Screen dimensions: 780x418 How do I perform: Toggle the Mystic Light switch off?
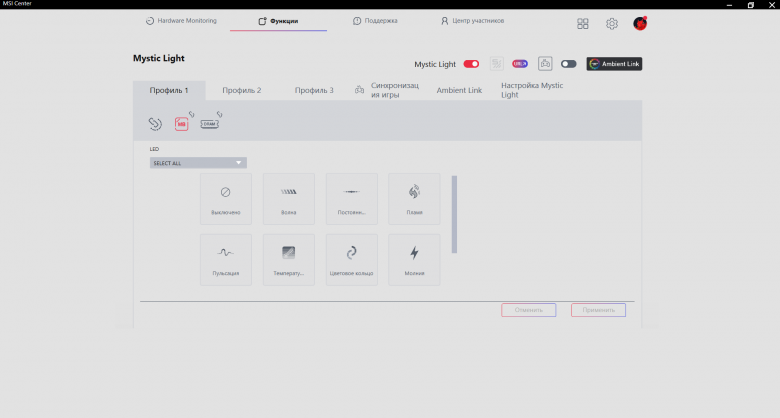pyautogui.click(x=471, y=64)
